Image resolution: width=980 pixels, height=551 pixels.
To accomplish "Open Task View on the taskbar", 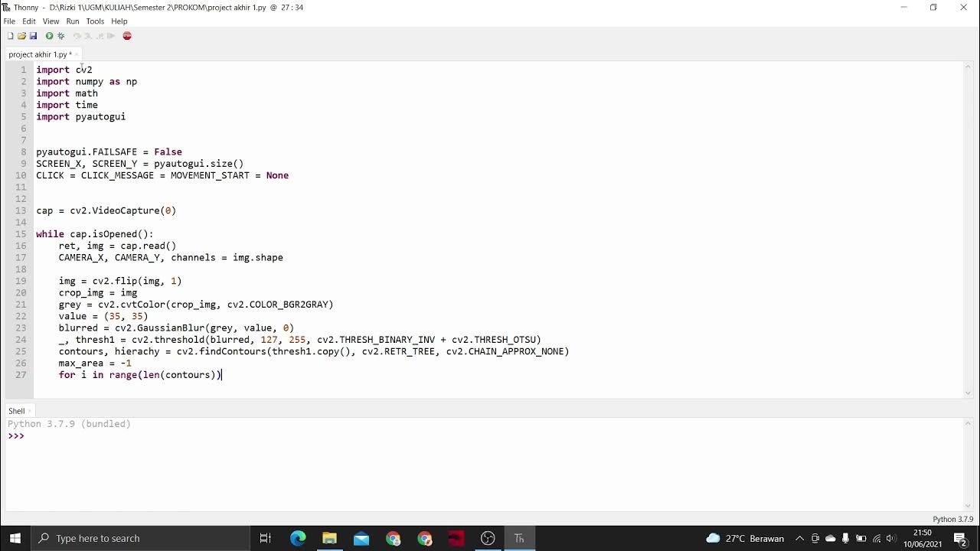I will tap(266, 538).
